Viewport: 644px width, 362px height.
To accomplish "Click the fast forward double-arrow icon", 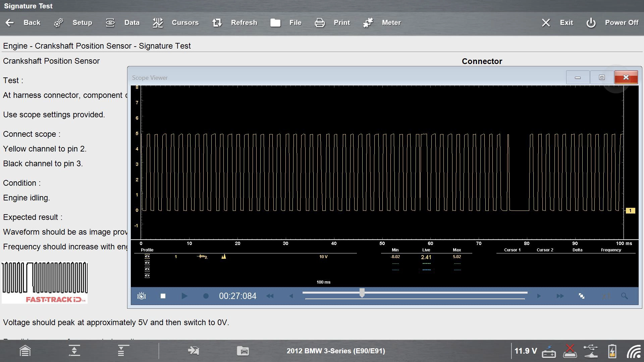I will pyautogui.click(x=560, y=296).
